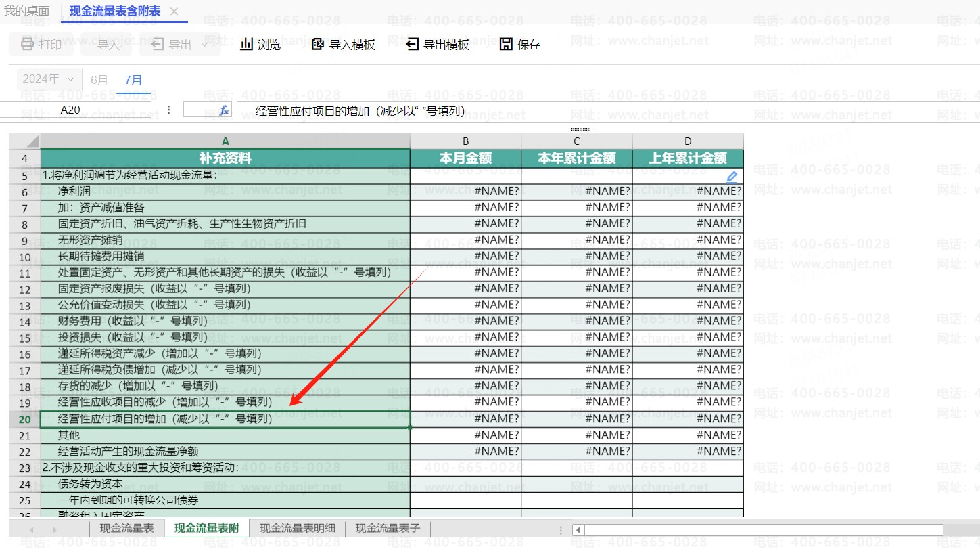Click the pencil edit icon in column D

[x=732, y=177]
